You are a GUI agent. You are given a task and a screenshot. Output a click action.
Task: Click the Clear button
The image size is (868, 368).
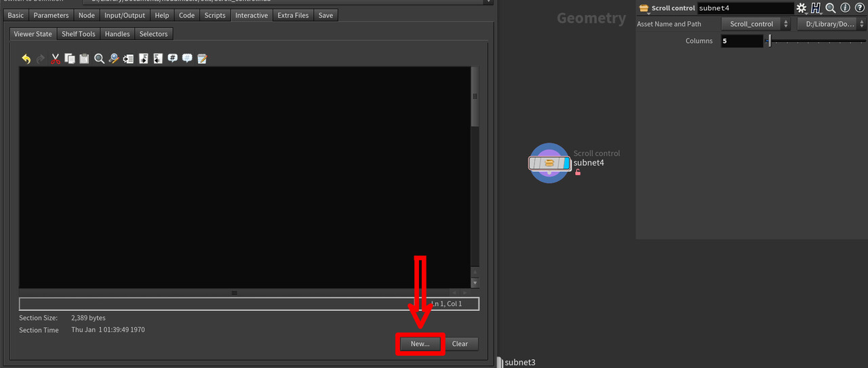[x=460, y=344]
